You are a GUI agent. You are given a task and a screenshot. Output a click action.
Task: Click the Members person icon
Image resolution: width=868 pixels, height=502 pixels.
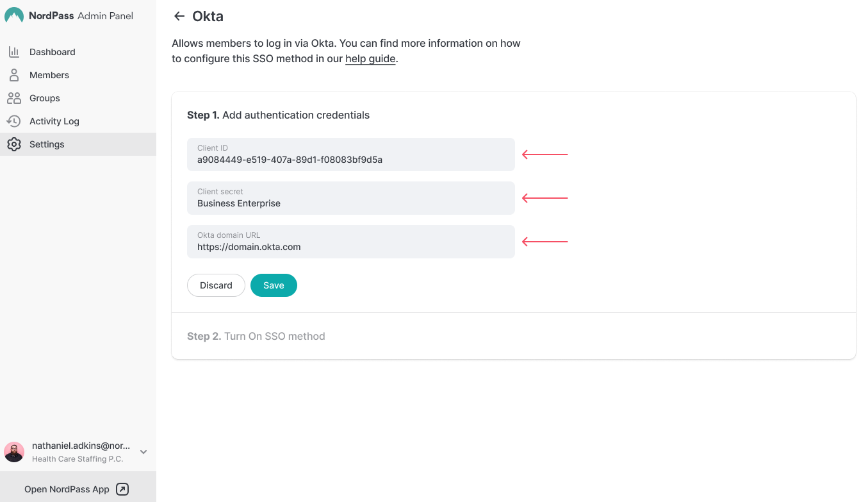[13, 75]
